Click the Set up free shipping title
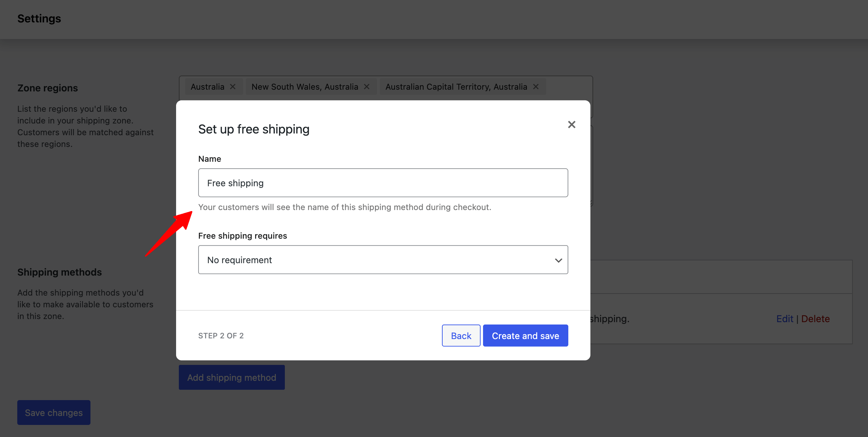The image size is (868, 437). point(254,129)
